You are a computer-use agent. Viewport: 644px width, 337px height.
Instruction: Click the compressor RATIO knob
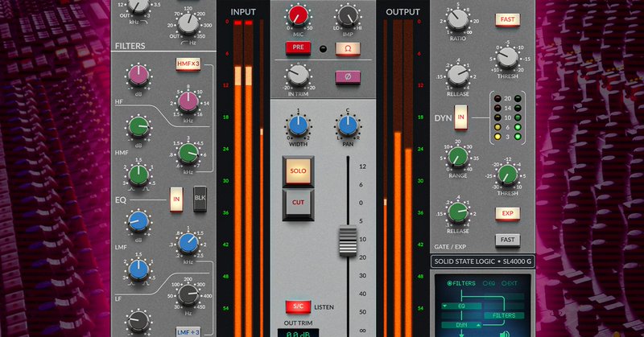457,21
